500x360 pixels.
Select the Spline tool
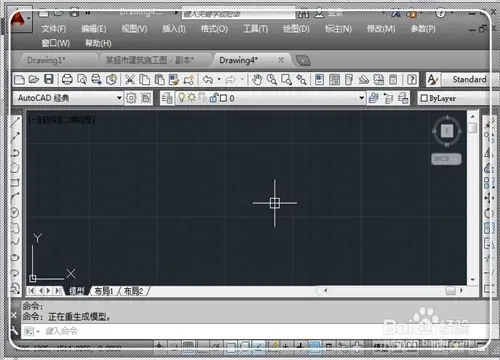(x=15, y=242)
